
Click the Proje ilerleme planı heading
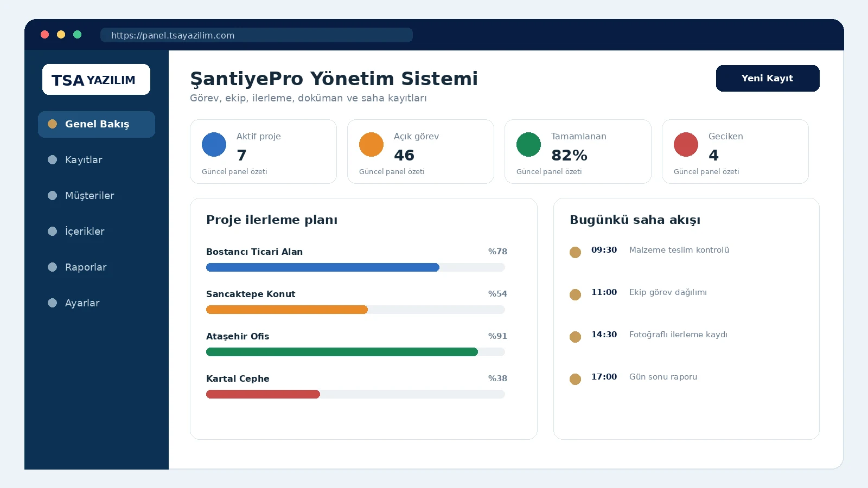(x=272, y=220)
